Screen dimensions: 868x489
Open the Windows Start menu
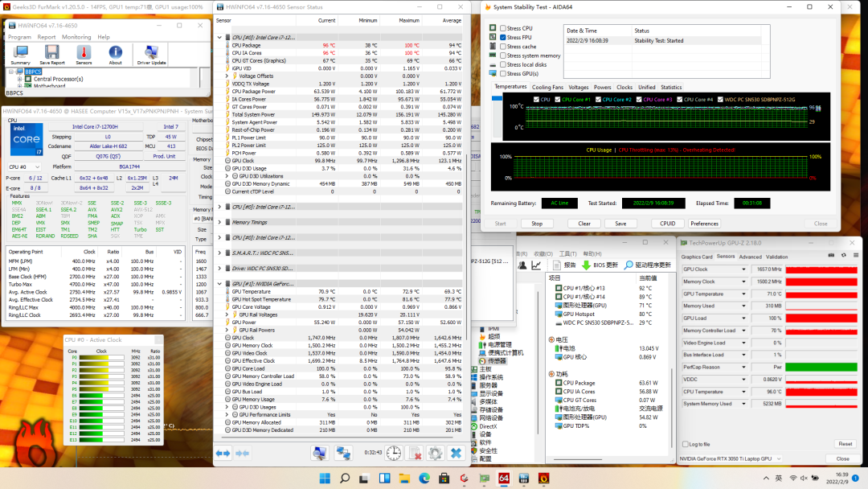point(325,479)
